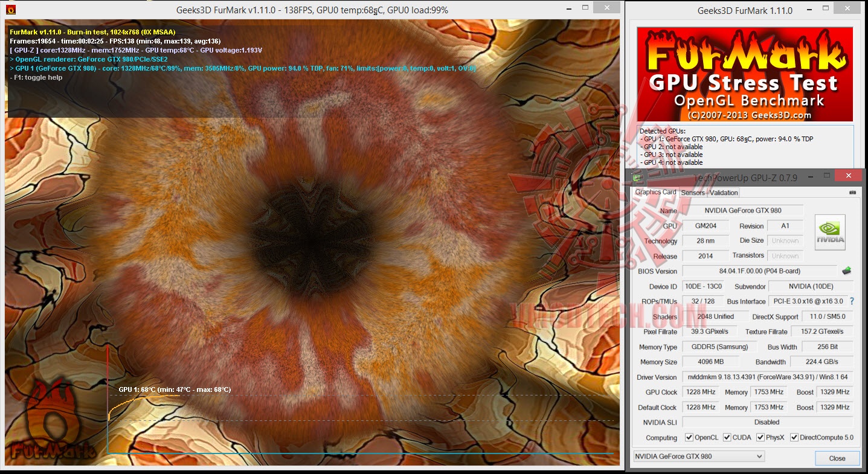Screen dimensions: 868x474
Task: Click the Subvendor field NVIDIA (10DE)
Action: pos(811,286)
